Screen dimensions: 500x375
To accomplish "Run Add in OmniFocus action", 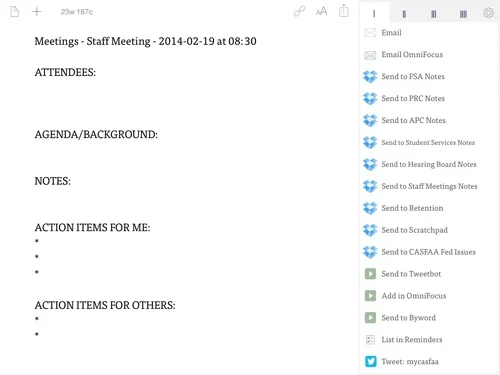I will [414, 296].
